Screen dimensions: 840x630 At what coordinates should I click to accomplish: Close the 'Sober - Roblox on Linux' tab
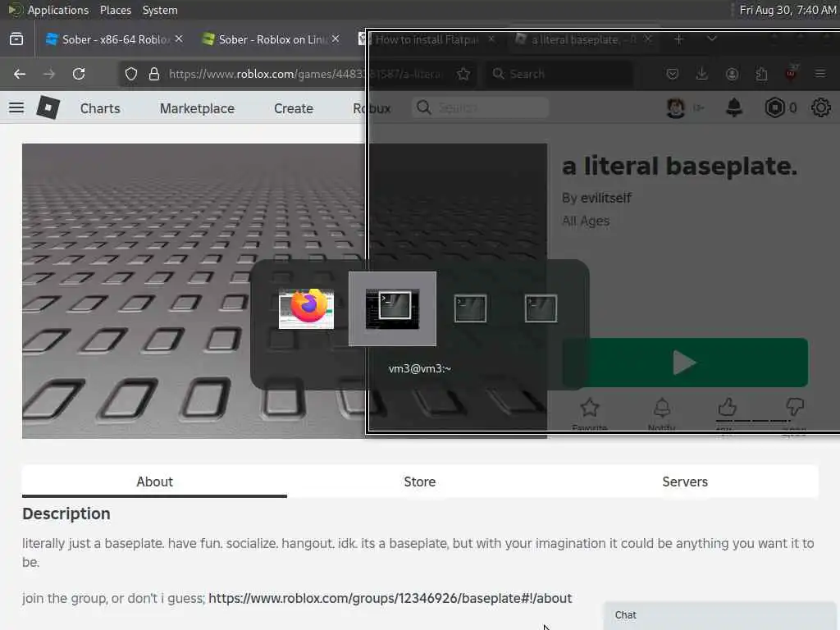point(336,39)
